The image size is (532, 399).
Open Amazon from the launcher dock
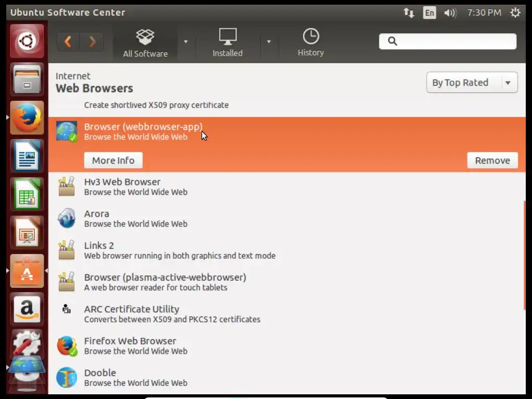pyautogui.click(x=27, y=310)
